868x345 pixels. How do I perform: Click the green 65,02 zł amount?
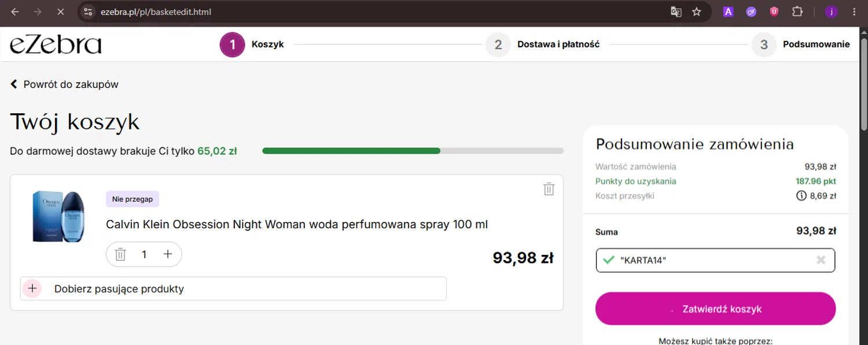point(217,151)
